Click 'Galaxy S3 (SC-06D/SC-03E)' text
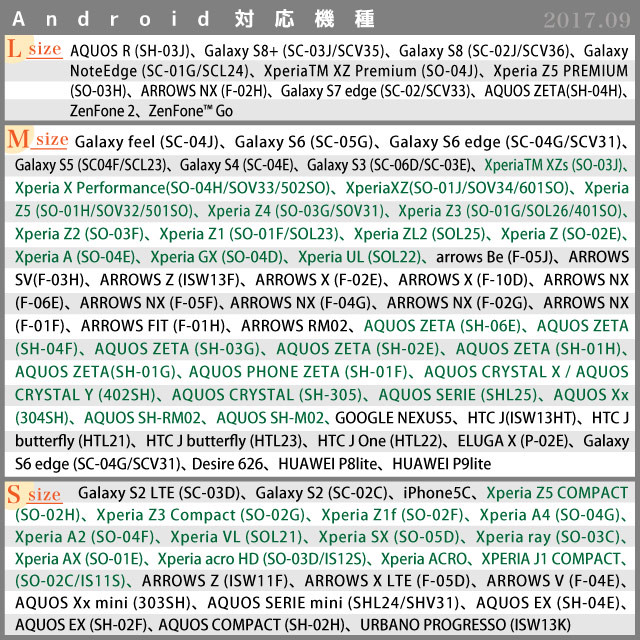Screen dimensions: 640x640 point(388,165)
